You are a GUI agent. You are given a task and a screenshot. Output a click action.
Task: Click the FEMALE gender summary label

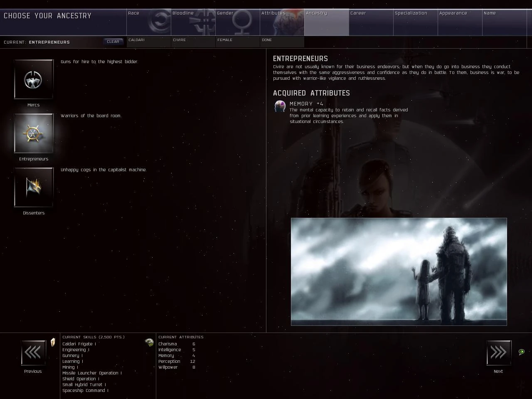[x=225, y=40]
